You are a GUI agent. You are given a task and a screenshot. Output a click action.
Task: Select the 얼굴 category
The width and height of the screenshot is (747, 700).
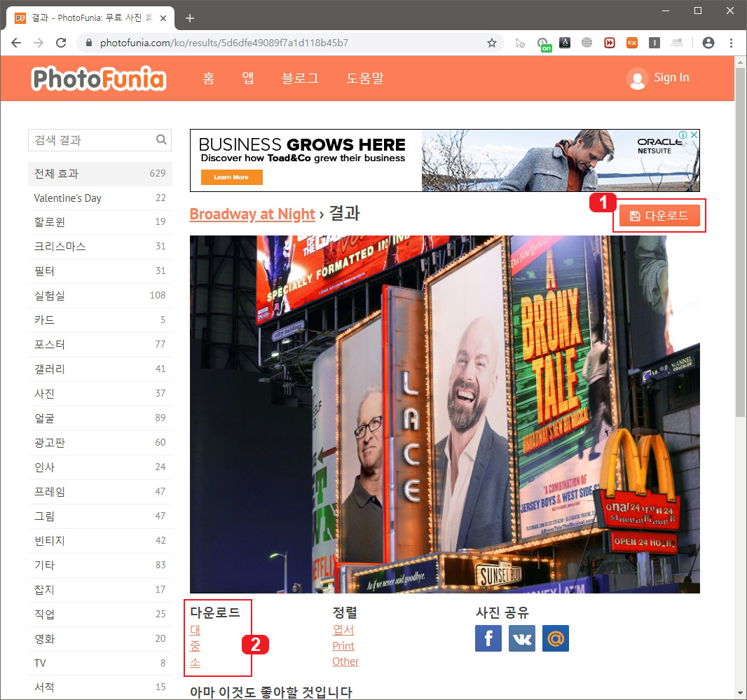tap(100, 418)
